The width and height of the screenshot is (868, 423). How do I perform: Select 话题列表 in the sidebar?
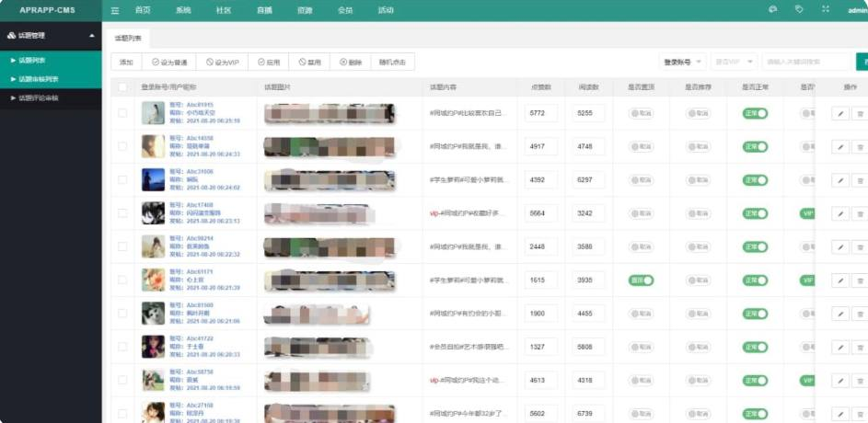pos(51,61)
